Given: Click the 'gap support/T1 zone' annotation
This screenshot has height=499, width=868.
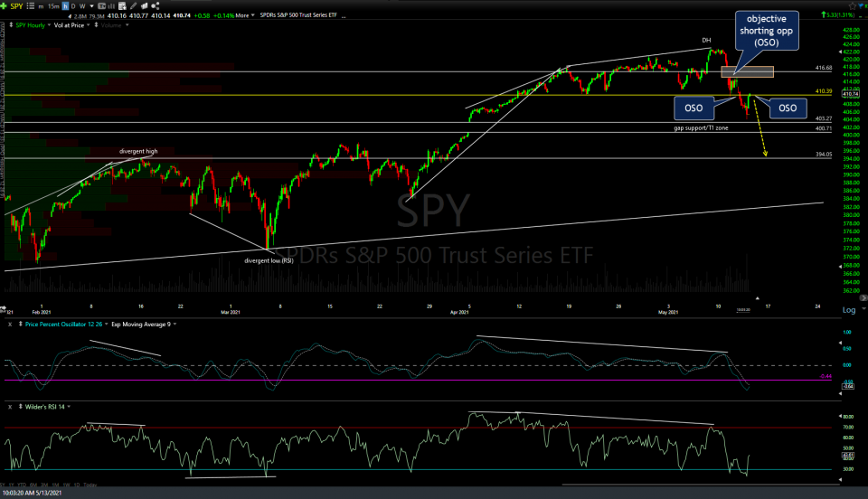Looking at the screenshot, I should 701,127.
